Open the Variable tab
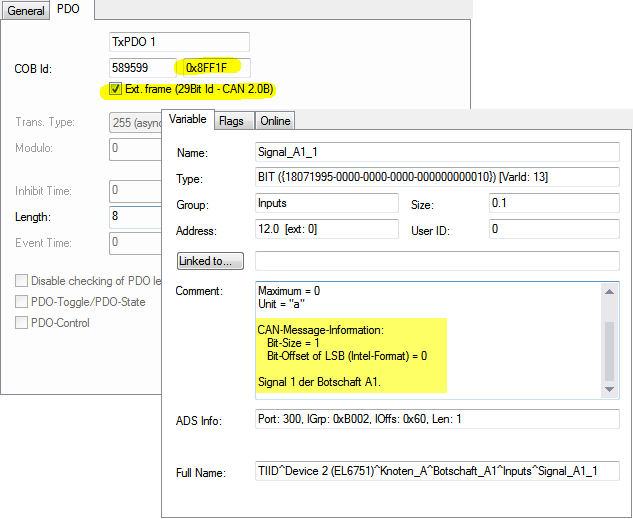Screen dimensions: 633x519 coord(188,119)
